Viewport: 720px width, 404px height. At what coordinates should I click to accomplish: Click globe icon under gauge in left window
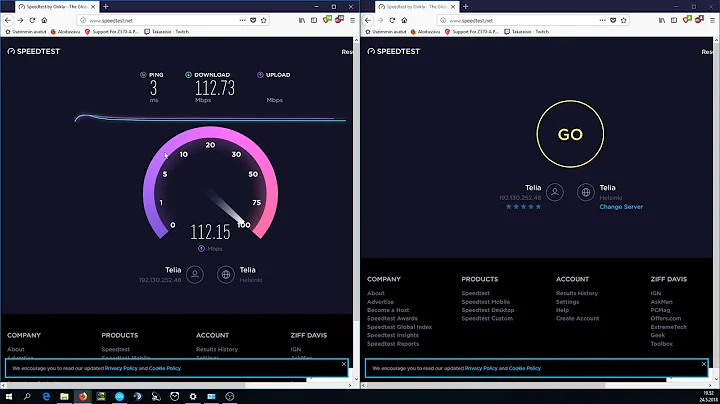[226, 275]
